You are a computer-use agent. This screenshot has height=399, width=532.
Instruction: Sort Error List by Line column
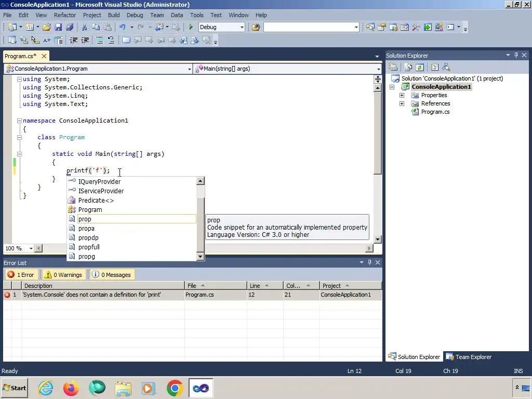[x=265, y=286]
